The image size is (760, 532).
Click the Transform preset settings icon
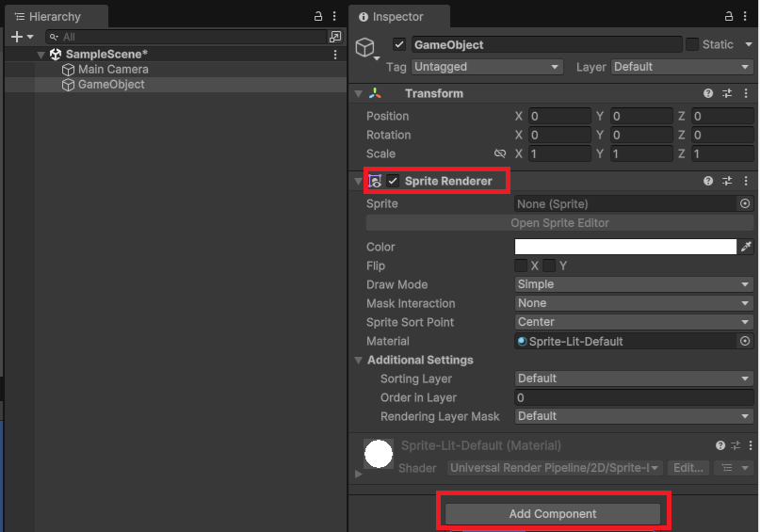coord(727,93)
